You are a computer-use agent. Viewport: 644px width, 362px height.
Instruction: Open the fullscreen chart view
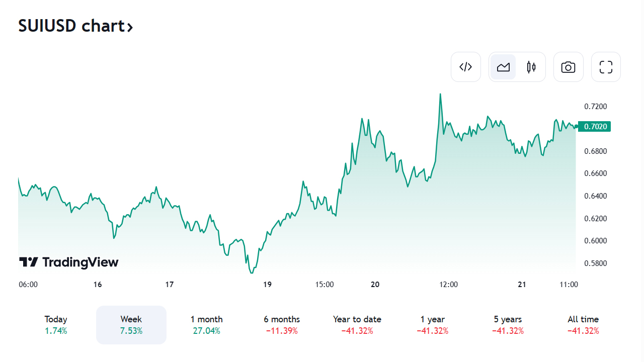(x=606, y=67)
